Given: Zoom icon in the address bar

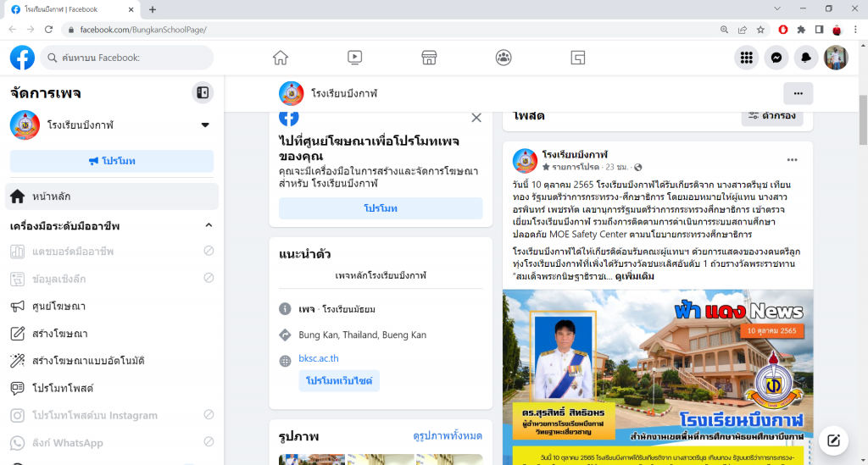Looking at the screenshot, I should pos(724,30).
